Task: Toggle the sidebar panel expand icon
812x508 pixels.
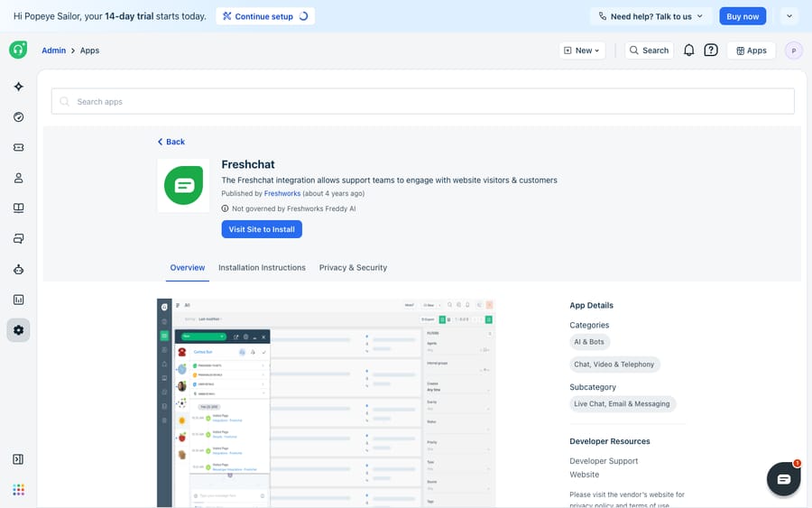Action: (x=18, y=459)
